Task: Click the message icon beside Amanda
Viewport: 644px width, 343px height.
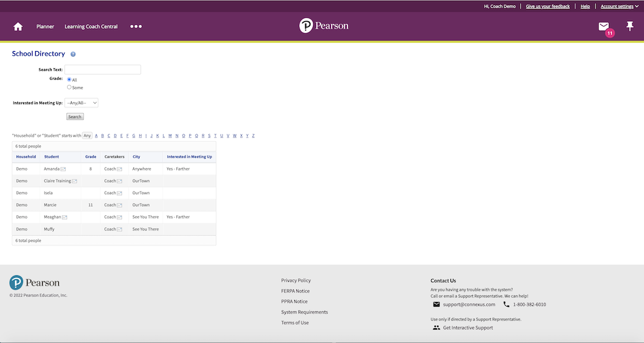Action: tap(63, 169)
